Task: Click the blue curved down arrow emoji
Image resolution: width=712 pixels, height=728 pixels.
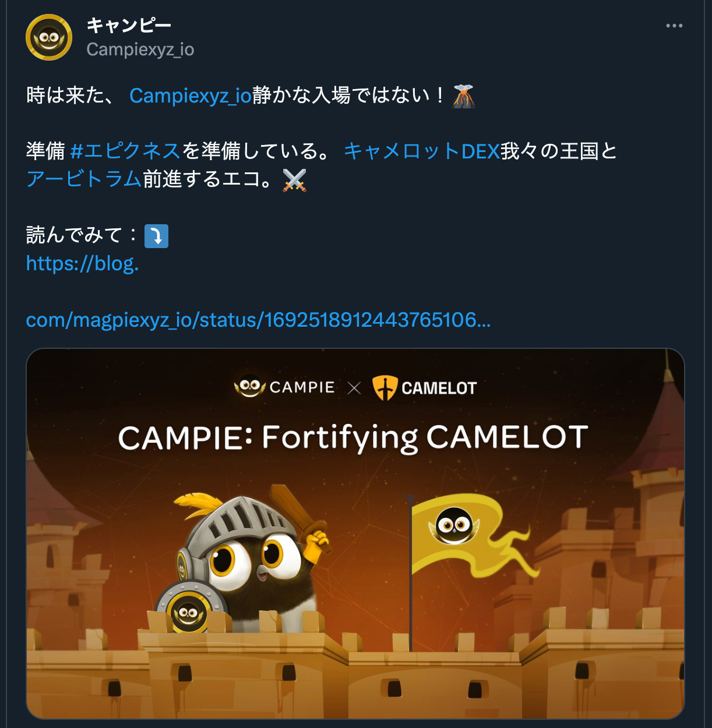Action: 156,236
